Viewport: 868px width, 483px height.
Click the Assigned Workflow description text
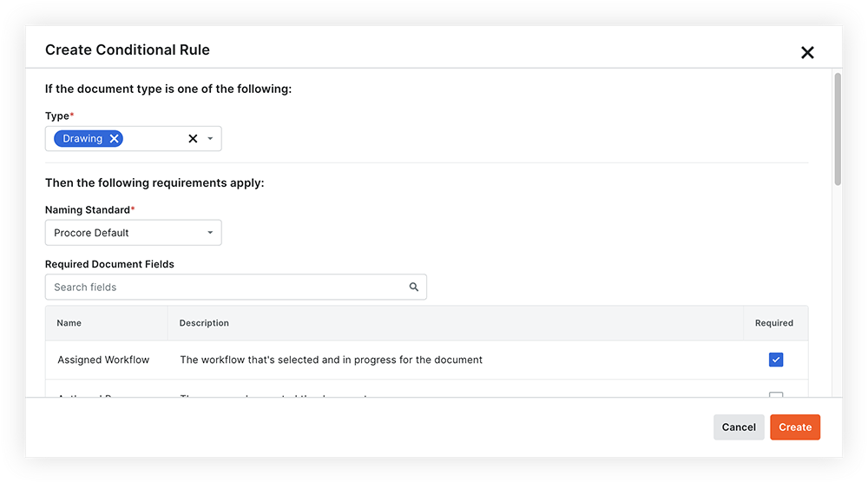coord(331,360)
